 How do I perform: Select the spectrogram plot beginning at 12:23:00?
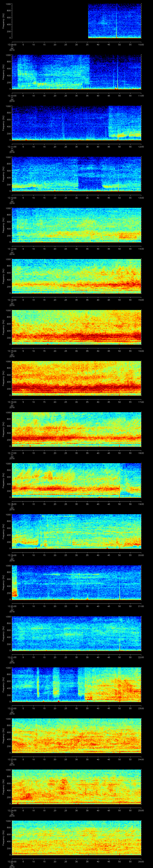tap(77, 736)
